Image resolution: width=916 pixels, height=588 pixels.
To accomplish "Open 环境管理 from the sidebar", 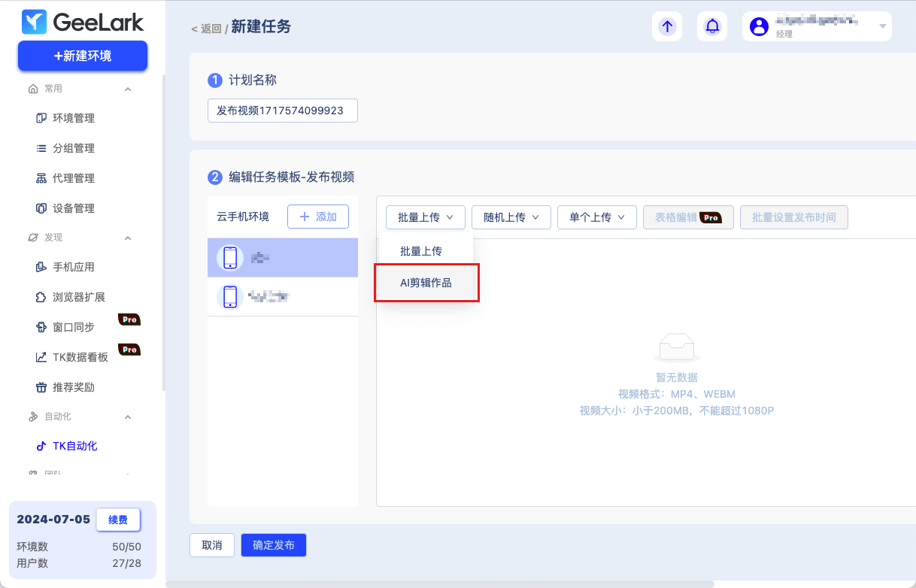I will click(73, 118).
